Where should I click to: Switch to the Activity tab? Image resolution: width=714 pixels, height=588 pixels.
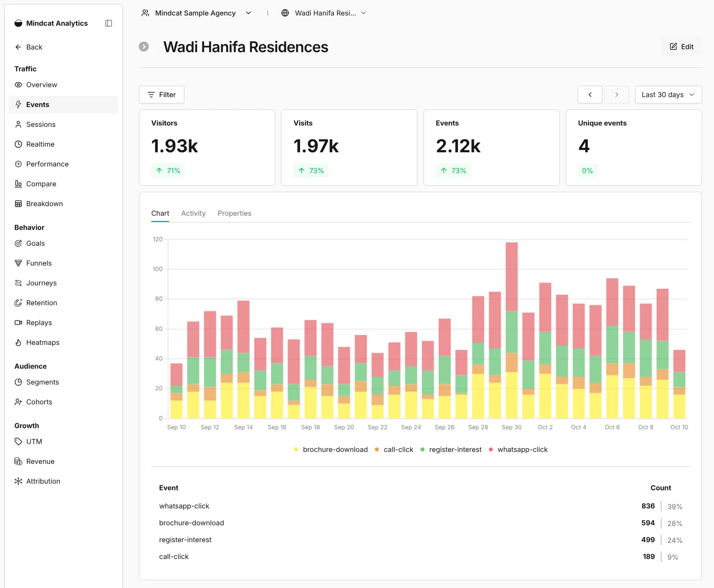(193, 213)
